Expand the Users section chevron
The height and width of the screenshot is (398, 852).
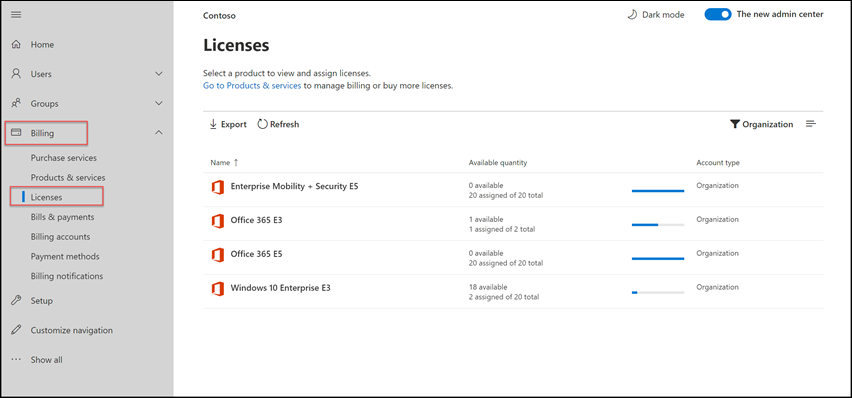click(x=159, y=73)
